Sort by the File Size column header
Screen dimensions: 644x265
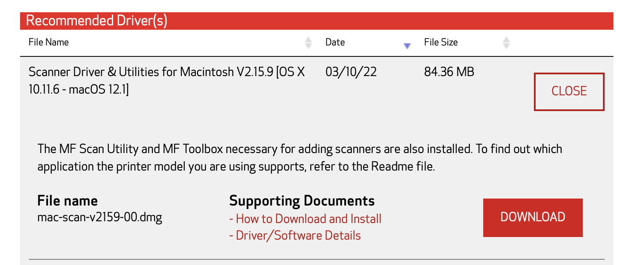tap(441, 42)
